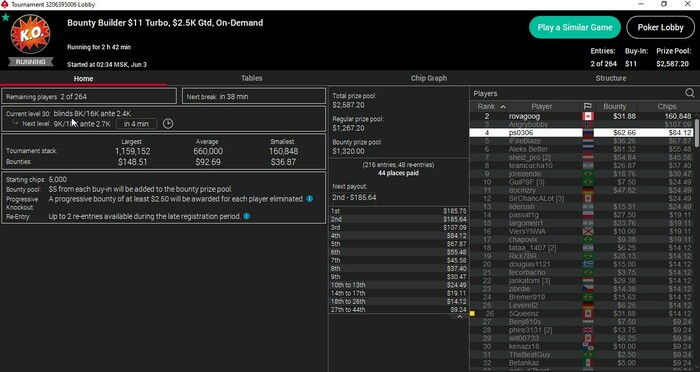Screen dimensions: 700x372
Task: Select highlighted player row ps0306
Action: (x=582, y=133)
